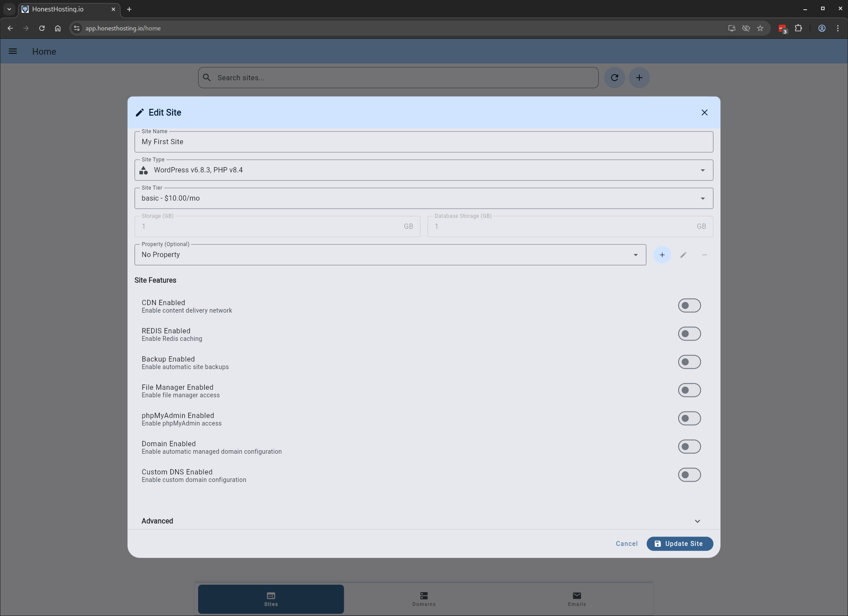
Task: Click the add property plus icon
Action: (662, 255)
